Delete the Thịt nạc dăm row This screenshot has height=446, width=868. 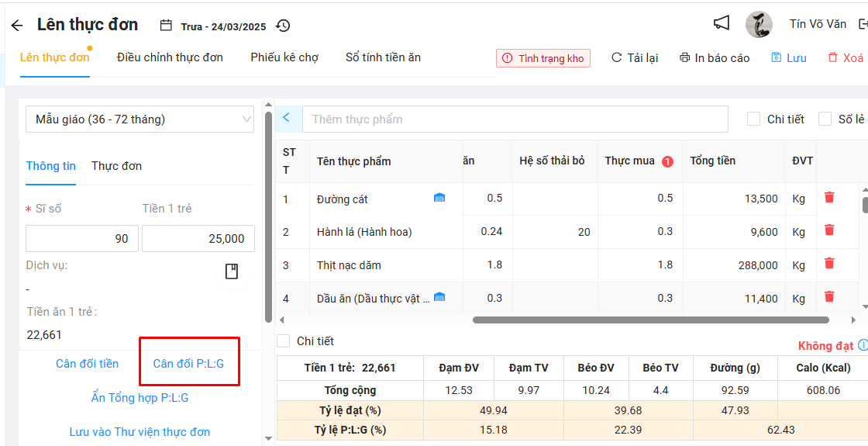829,264
